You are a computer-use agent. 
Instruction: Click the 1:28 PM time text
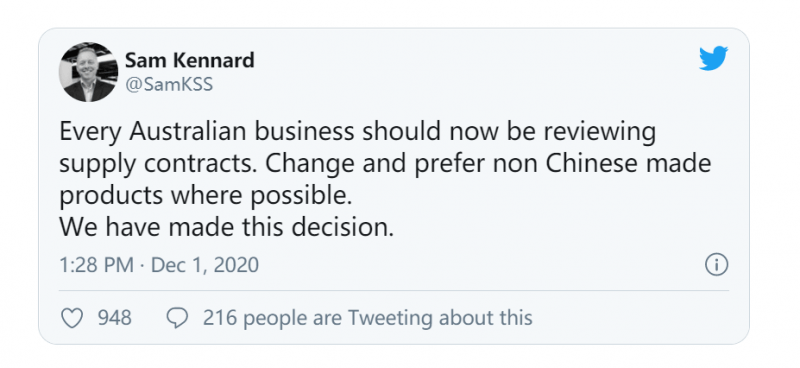[x=97, y=265]
